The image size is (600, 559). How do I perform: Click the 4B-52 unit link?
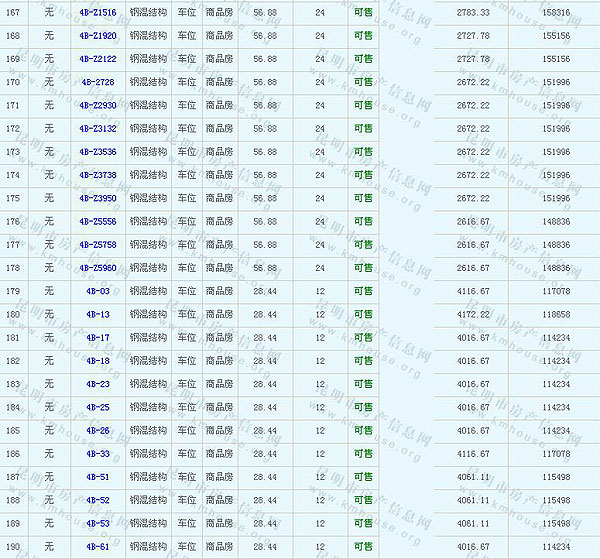pyautogui.click(x=98, y=500)
